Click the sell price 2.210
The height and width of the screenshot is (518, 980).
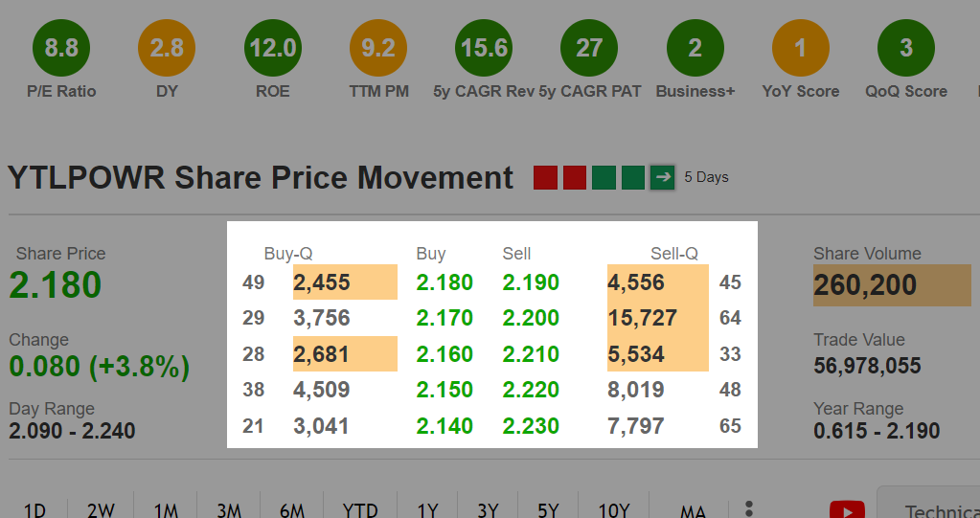[x=531, y=354]
